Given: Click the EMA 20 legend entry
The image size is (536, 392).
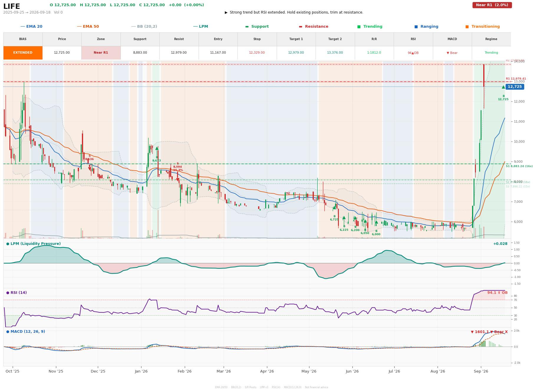Looking at the screenshot, I should coord(32,27).
